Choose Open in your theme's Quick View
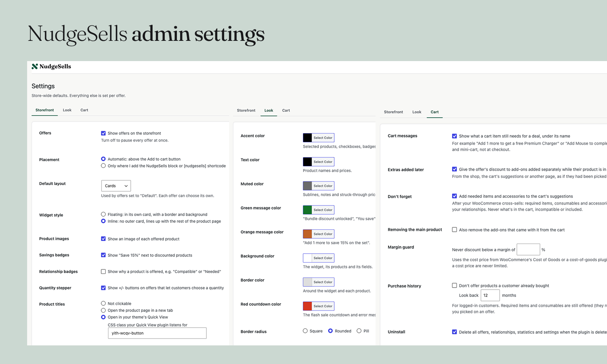This screenshot has width=607, height=364. tap(104, 317)
